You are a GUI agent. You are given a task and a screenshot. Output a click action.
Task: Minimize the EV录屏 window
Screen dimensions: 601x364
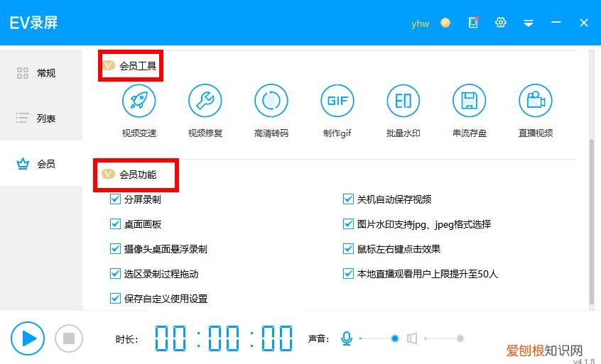click(556, 23)
